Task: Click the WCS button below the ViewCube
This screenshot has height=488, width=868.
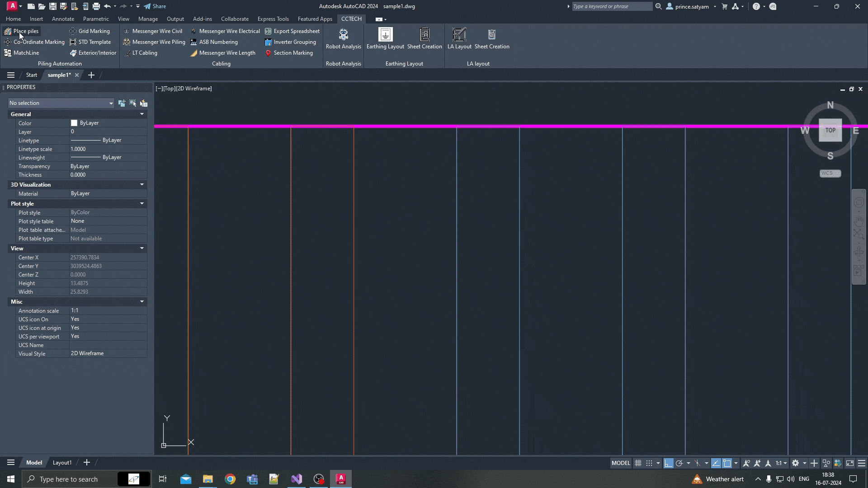Action: click(x=830, y=174)
